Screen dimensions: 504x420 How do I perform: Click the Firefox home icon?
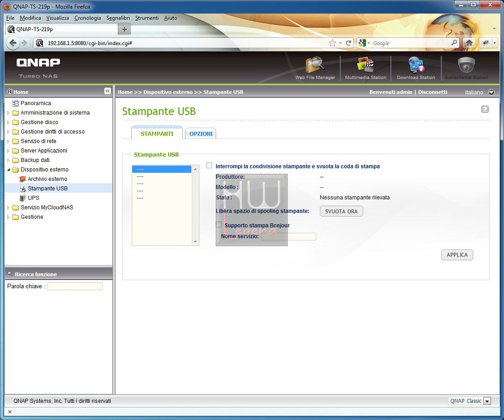469,43
